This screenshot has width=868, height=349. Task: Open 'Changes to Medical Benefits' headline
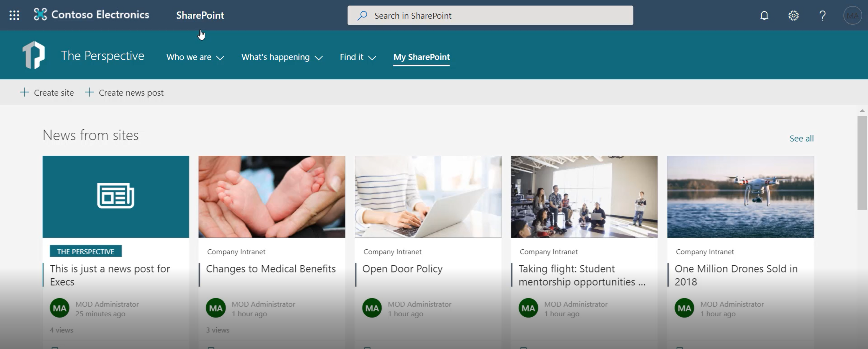coord(271,269)
